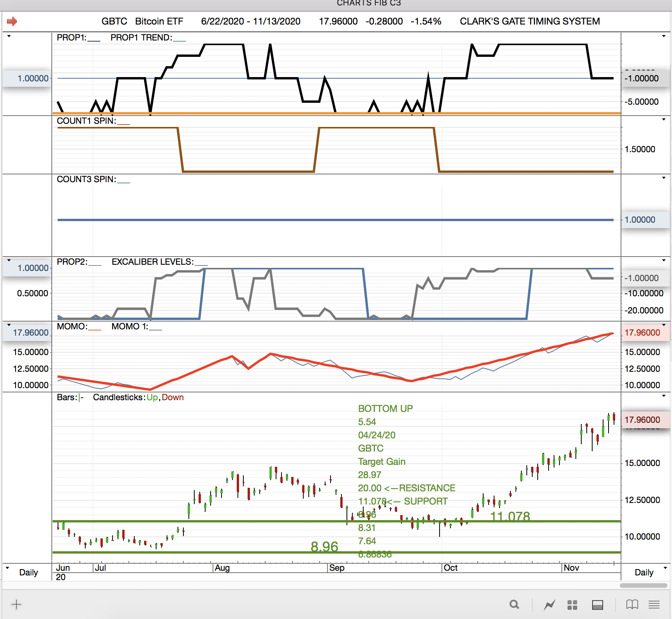
Task: Click the magnifying glass search icon
Action: coord(514,605)
